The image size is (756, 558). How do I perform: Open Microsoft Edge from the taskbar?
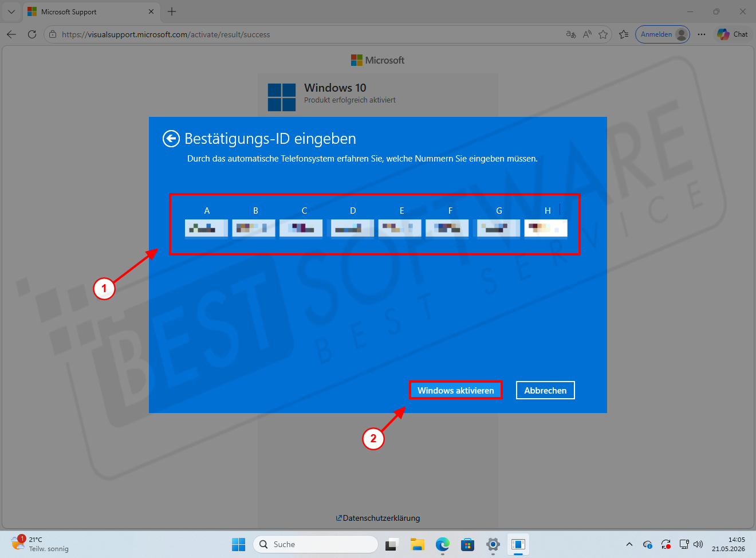click(x=442, y=544)
